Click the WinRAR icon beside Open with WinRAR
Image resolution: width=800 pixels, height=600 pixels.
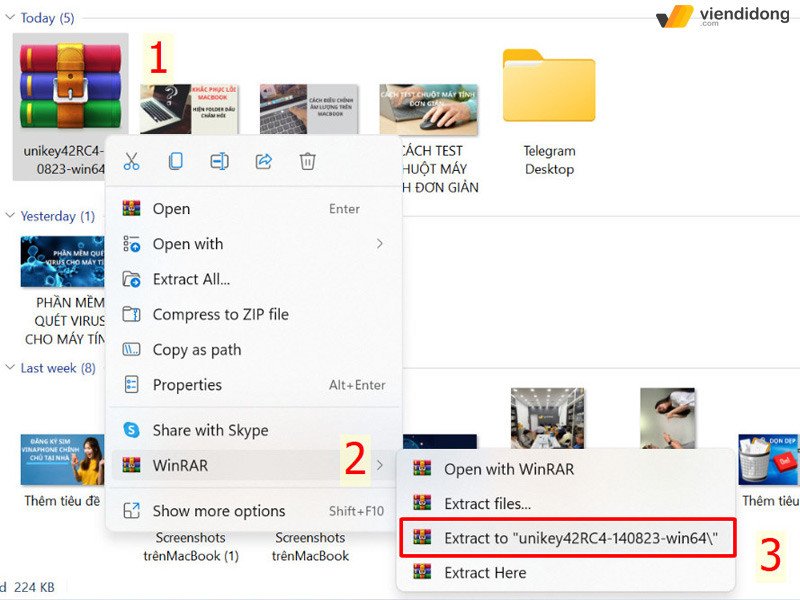tap(425, 468)
